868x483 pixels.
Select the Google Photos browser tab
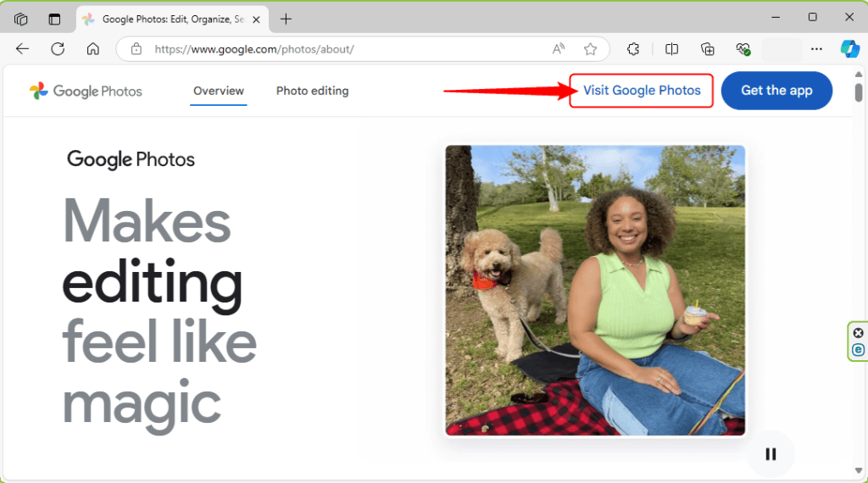tap(172, 19)
